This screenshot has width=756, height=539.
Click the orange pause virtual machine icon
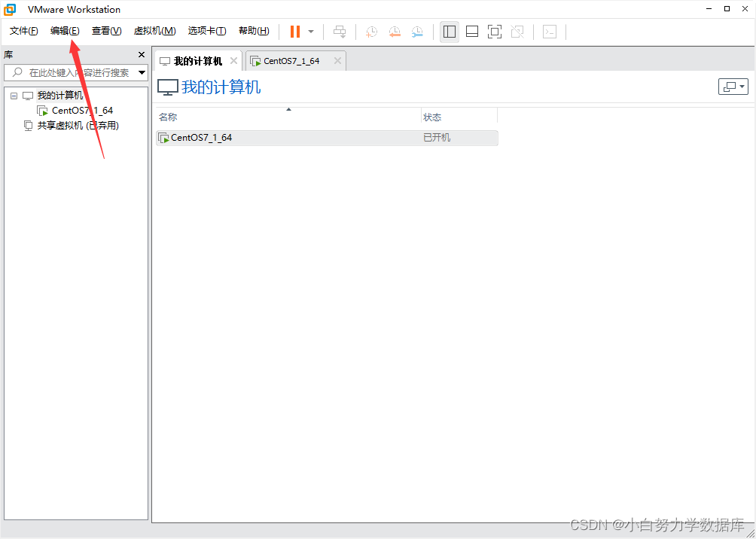tap(295, 32)
